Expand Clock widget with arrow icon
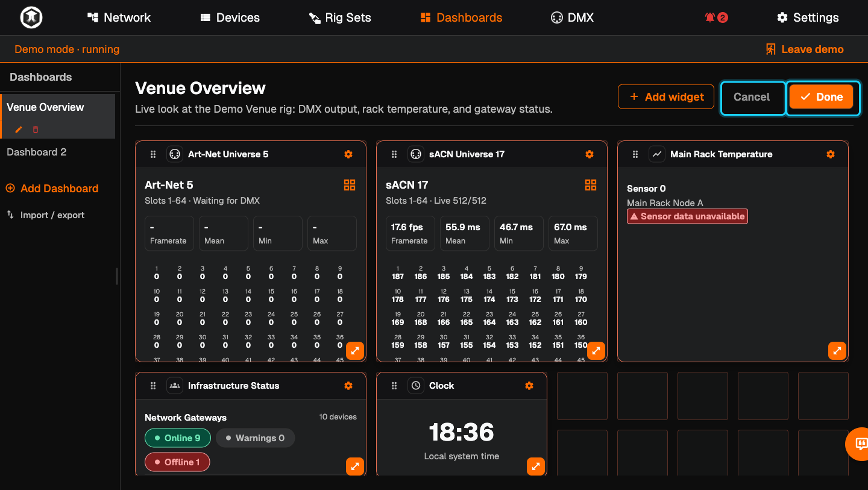The image size is (868, 490). [536, 466]
